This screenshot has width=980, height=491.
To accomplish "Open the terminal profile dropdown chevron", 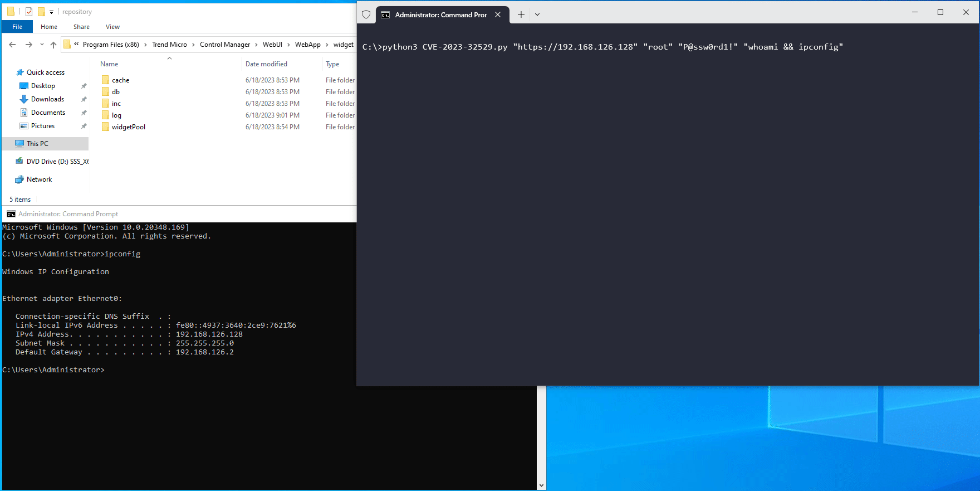I will coord(537,14).
